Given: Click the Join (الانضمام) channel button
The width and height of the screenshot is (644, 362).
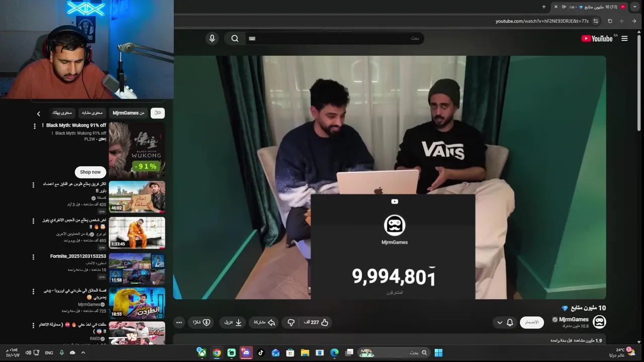Looking at the screenshot, I should [532, 322].
